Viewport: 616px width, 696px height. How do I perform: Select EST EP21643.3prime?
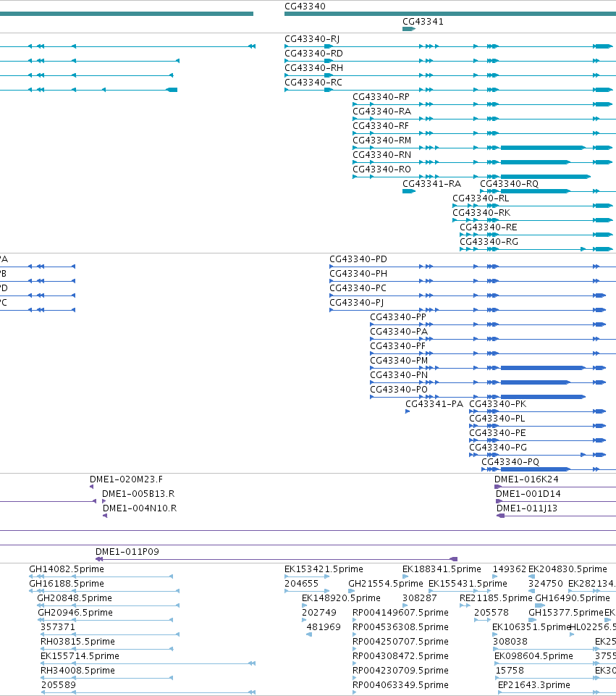534,685
